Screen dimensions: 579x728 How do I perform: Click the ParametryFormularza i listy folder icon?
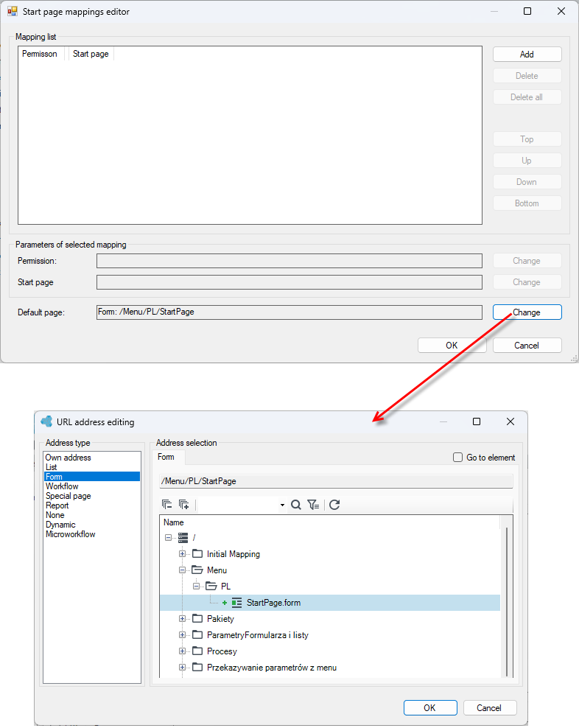point(198,634)
